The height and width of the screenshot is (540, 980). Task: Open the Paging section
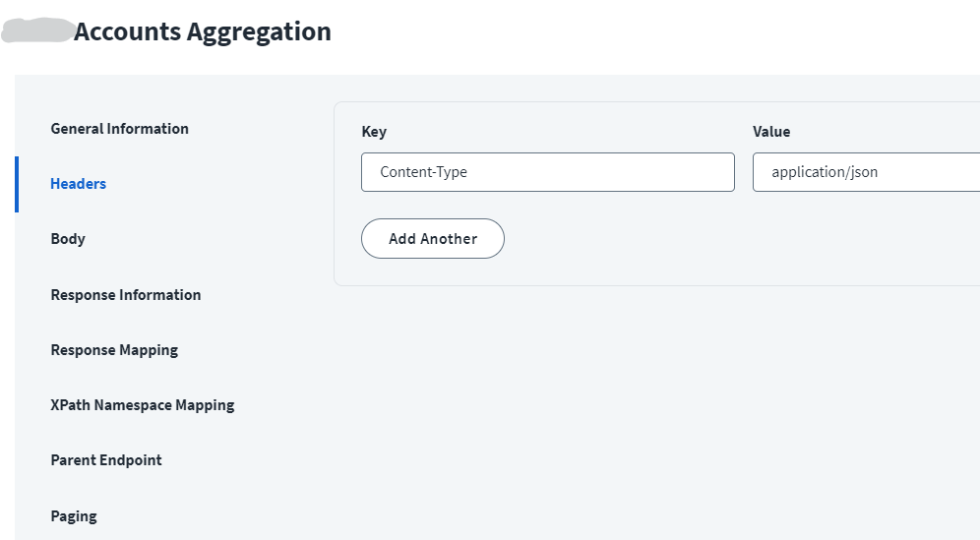pyautogui.click(x=74, y=516)
